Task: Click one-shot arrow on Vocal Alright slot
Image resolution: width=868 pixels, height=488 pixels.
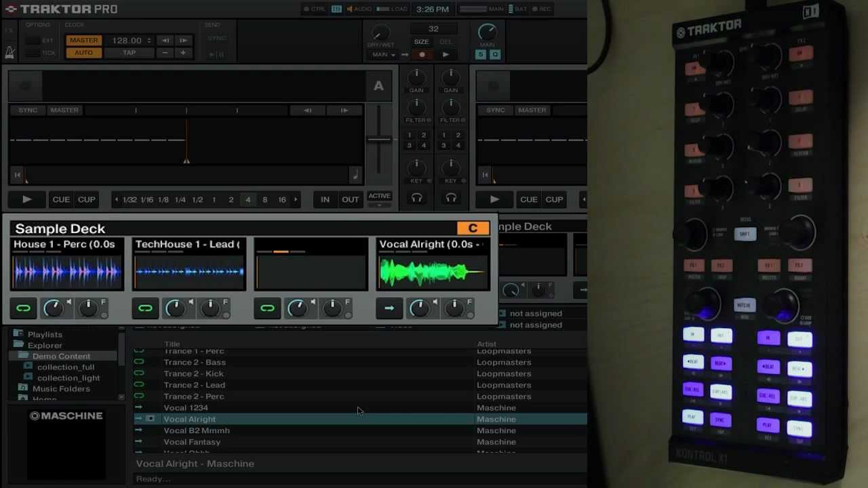Action: click(389, 308)
